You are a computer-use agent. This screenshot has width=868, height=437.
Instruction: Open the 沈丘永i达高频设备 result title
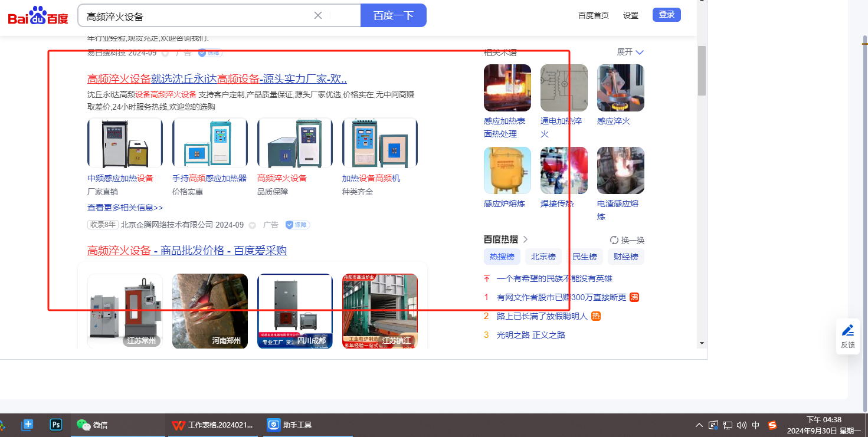[x=217, y=79]
